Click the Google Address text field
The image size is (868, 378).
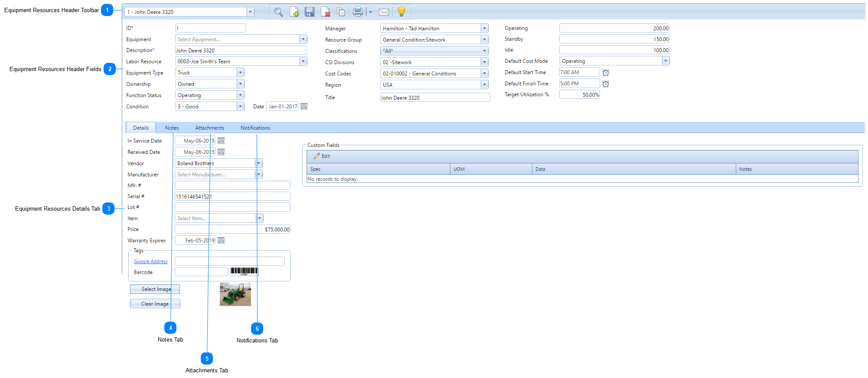tap(230, 261)
